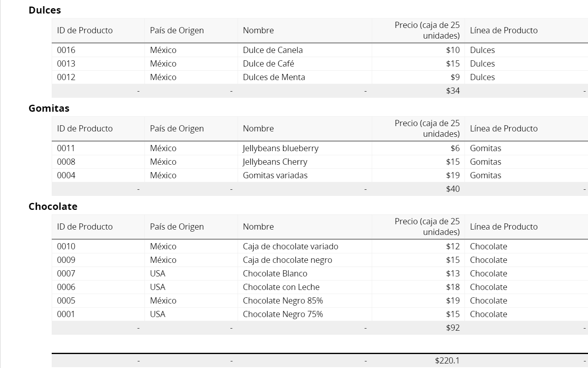Click the Gomitas group heading
This screenshot has height=368, width=588.
coord(49,108)
